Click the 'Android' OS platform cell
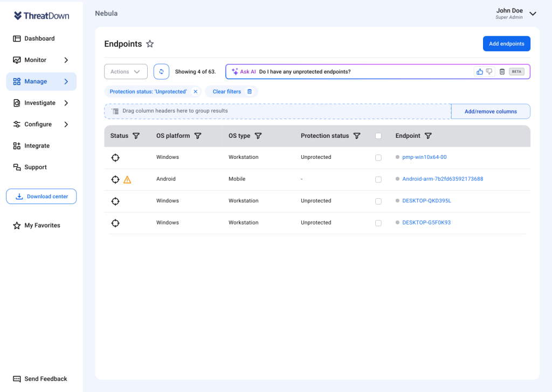The height and width of the screenshot is (392, 552). coord(166,179)
